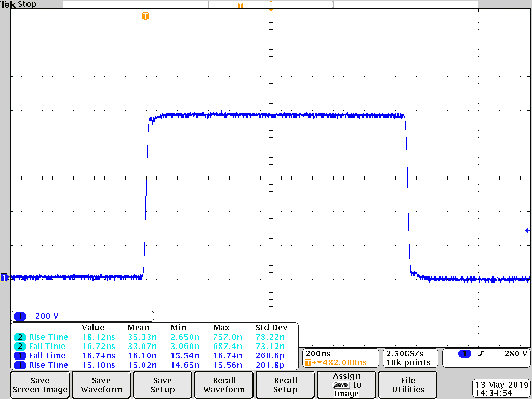The width and height of the screenshot is (532, 399).
Task: Click the blue trigger level arrow on right edge
Action: 527,230
